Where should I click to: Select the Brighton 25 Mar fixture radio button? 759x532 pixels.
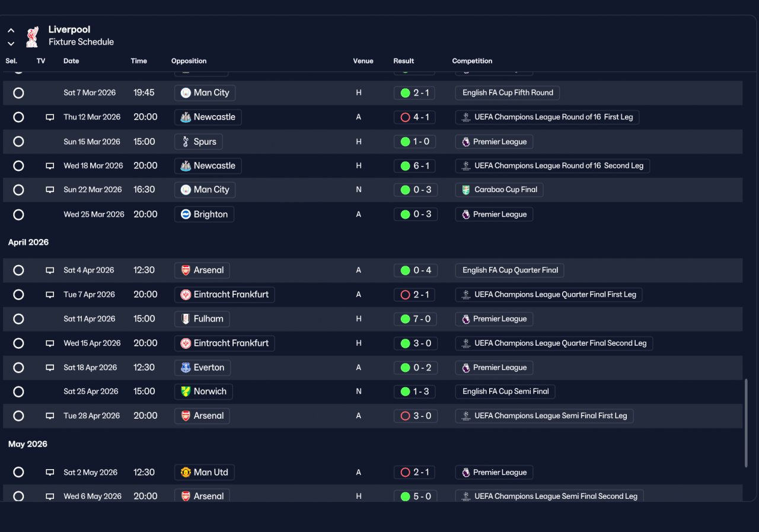(18, 215)
